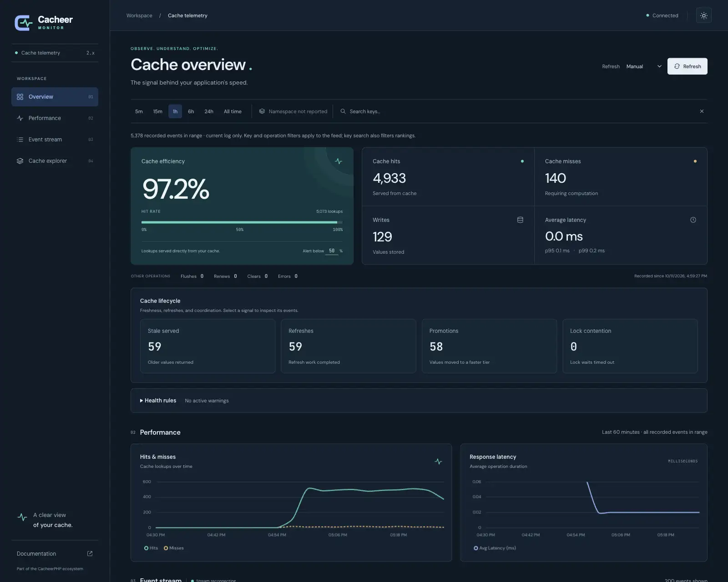Click the Connected status indicator

tap(662, 15)
